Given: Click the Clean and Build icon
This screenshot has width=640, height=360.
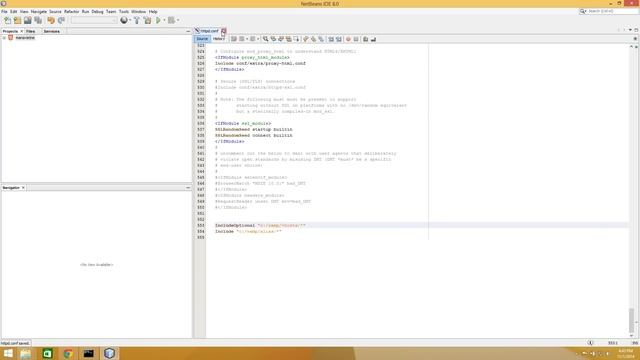Looking at the screenshot, I should point(147,20).
